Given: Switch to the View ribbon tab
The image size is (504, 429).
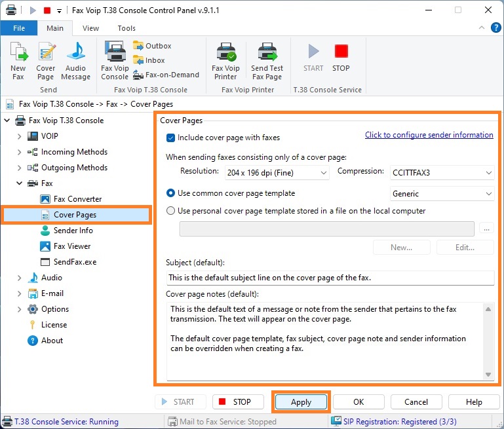Looking at the screenshot, I should 90,28.
